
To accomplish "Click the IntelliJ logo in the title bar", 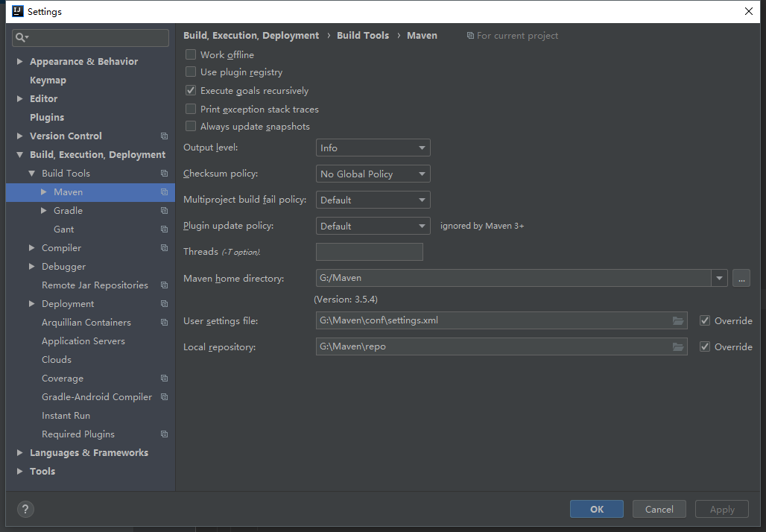I will coord(18,11).
